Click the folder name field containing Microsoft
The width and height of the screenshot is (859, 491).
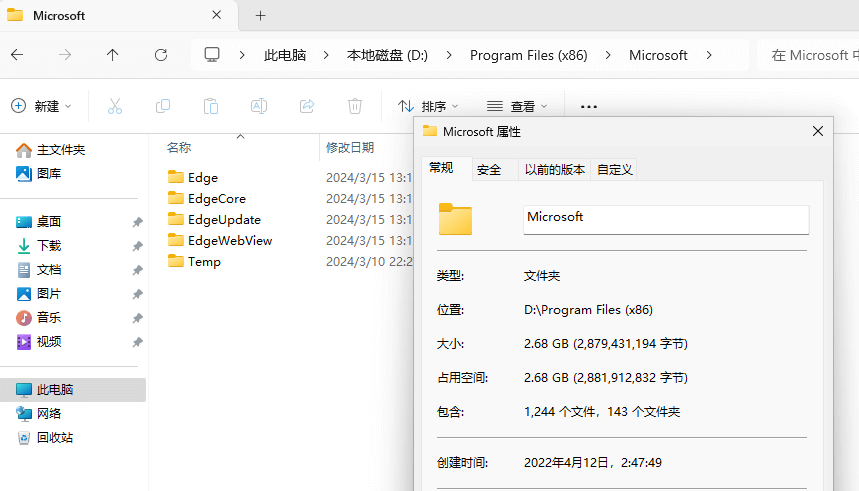coord(665,219)
